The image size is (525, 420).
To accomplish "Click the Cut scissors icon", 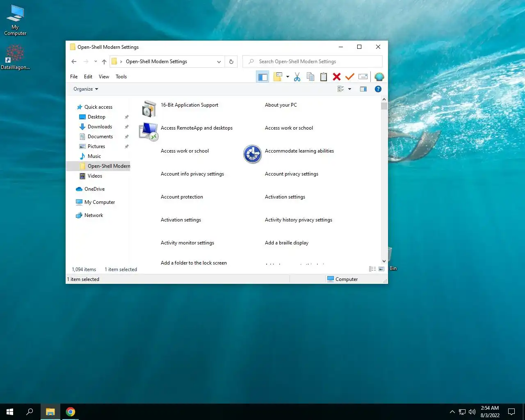I will tap(297, 77).
